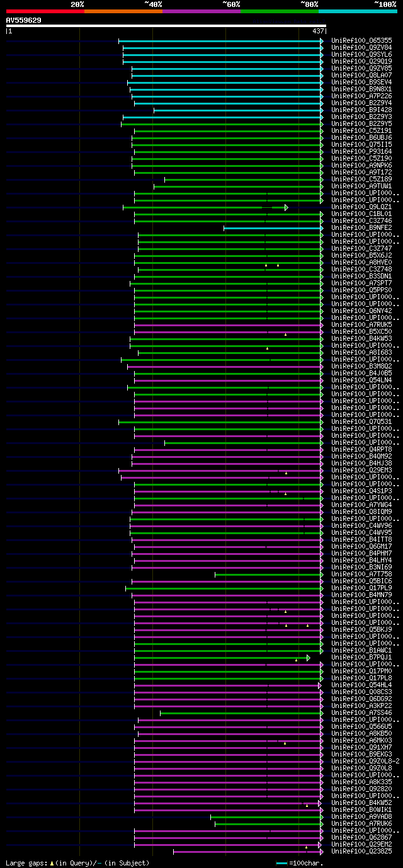Viewport: 403px width, 868px height.
Task: Open hit UniRef100_O65355
Action: pos(361,41)
